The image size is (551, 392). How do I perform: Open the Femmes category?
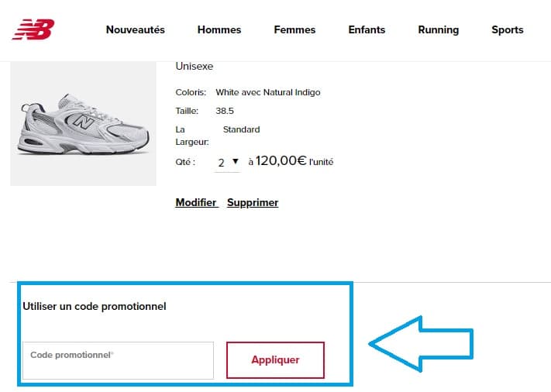pos(294,30)
